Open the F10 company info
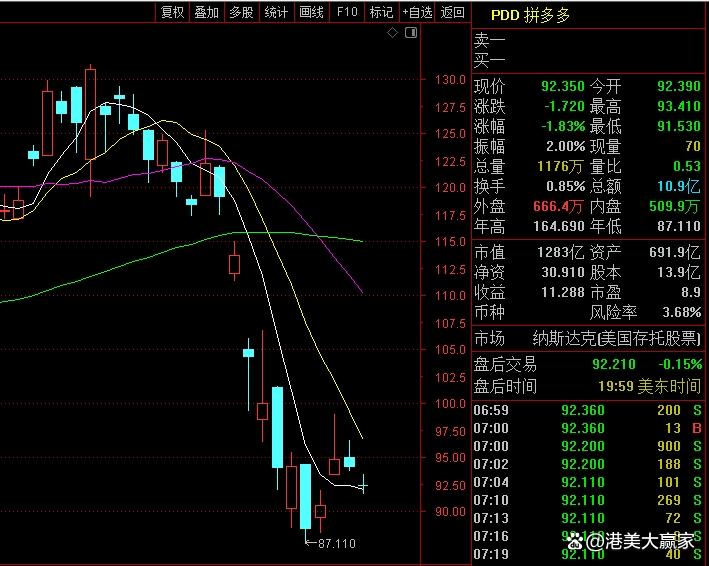709x566 pixels. [x=347, y=12]
